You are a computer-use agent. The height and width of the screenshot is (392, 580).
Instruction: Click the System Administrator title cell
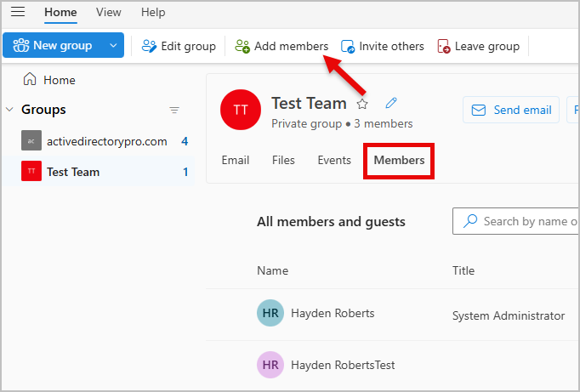[x=509, y=315]
